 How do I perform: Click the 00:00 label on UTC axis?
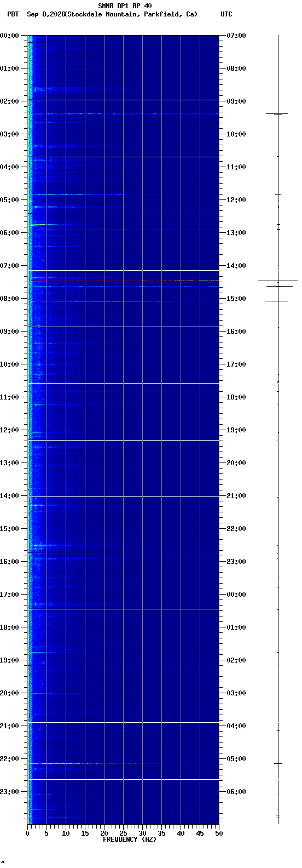click(x=236, y=595)
